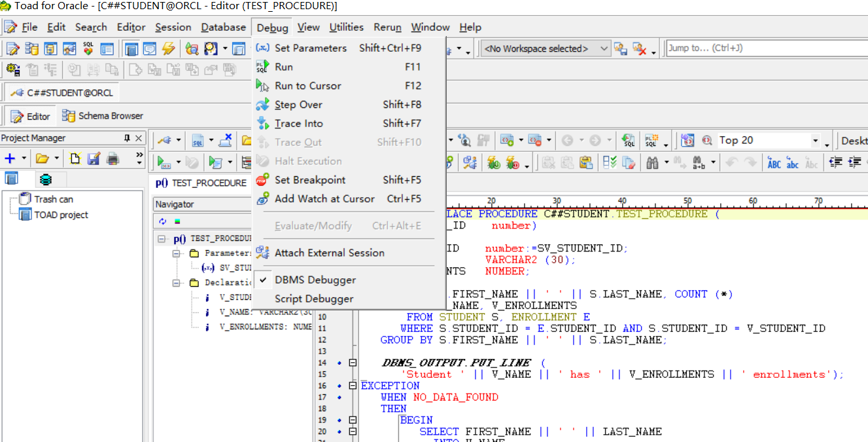Choose Set Parameters from Debug menu
This screenshot has width=868, height=442.
pos(349,48)
